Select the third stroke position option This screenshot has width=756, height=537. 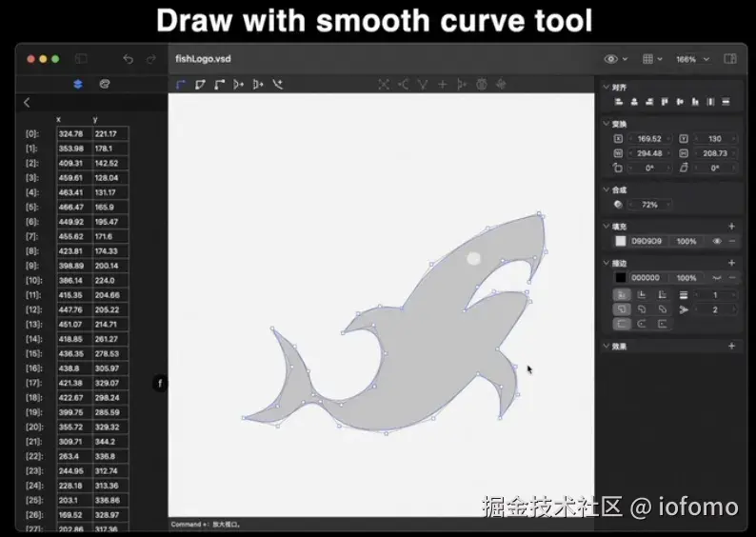point(663,294)
